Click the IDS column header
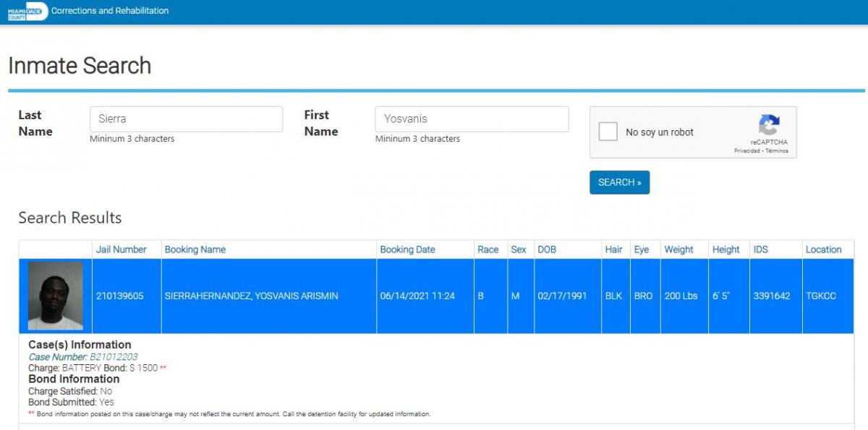This screenshot has height=430, width=868. pyautogui.click(x=760, y=249)
